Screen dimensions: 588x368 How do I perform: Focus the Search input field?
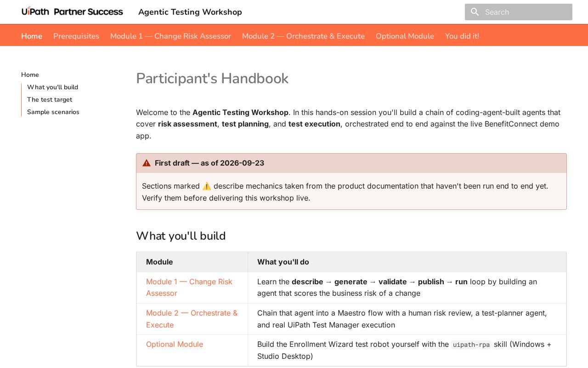tap(519, 12)
